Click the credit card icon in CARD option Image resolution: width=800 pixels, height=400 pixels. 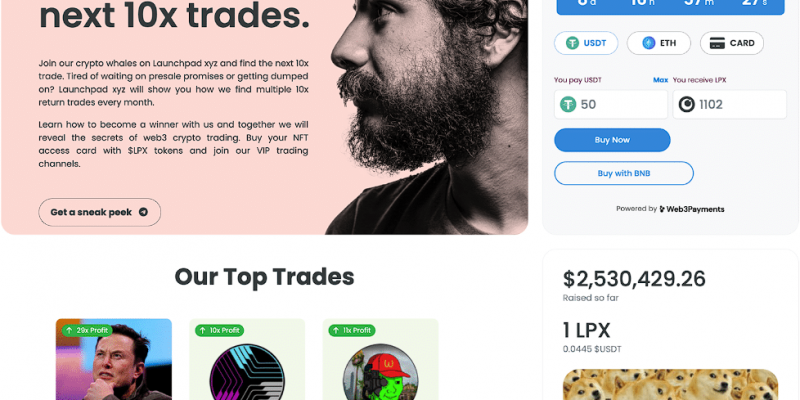[x=717, y=43]
